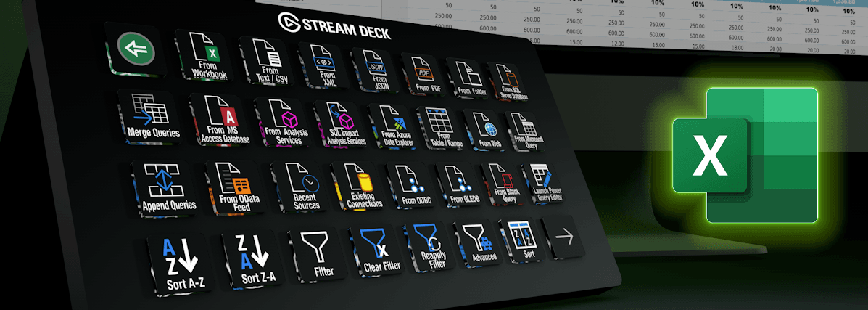The image size is (868, 310).
Task: Select From Blank Query key
Action: pos(504,184)
